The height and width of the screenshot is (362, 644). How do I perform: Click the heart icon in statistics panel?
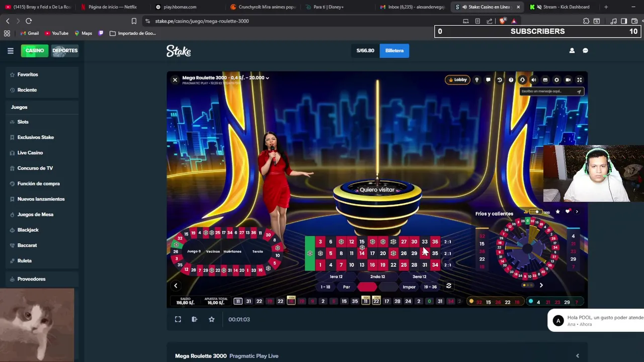click(x=568, y=212)
